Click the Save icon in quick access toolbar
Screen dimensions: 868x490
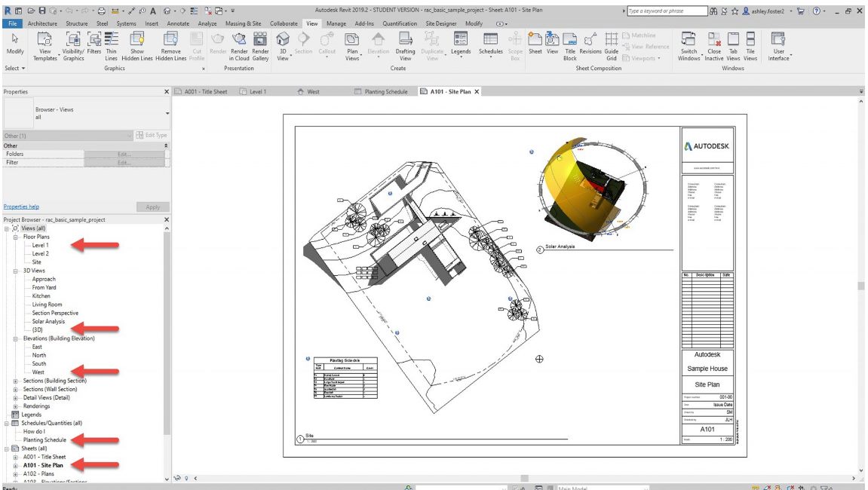(42, 11)
